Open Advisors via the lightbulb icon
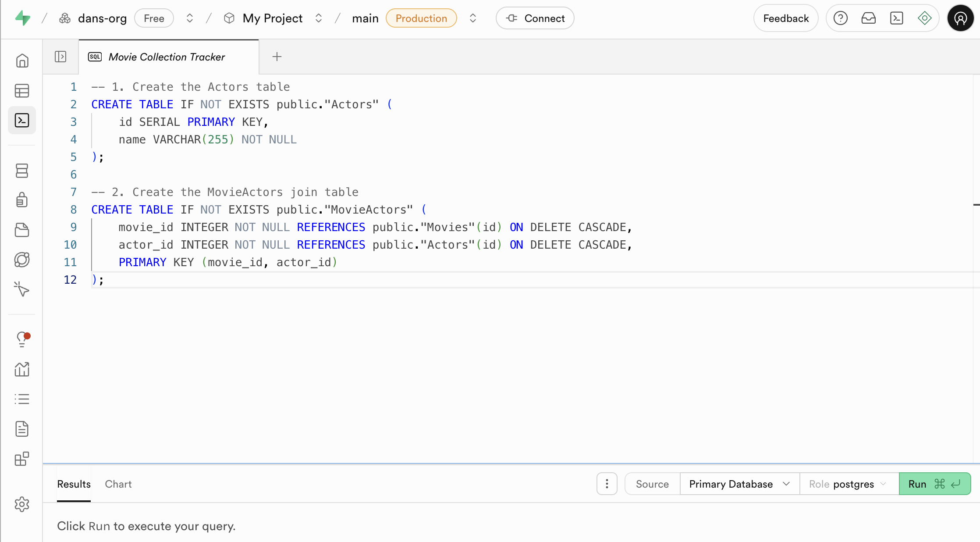This screenshot has height=542, width=980. 22,339
